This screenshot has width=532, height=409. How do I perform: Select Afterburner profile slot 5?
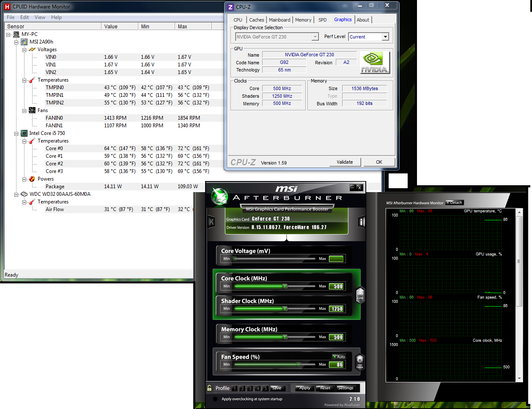point(265,388)
